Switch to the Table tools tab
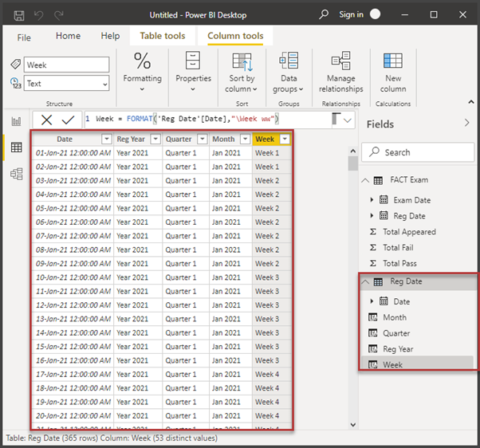The height and width of the screenshot is (448, 480). pos(162,36)
